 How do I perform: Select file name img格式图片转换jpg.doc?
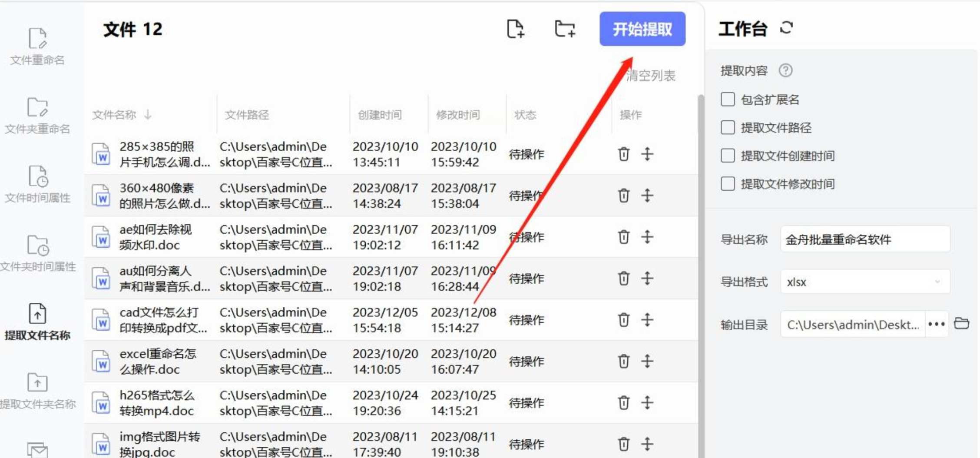160,444
